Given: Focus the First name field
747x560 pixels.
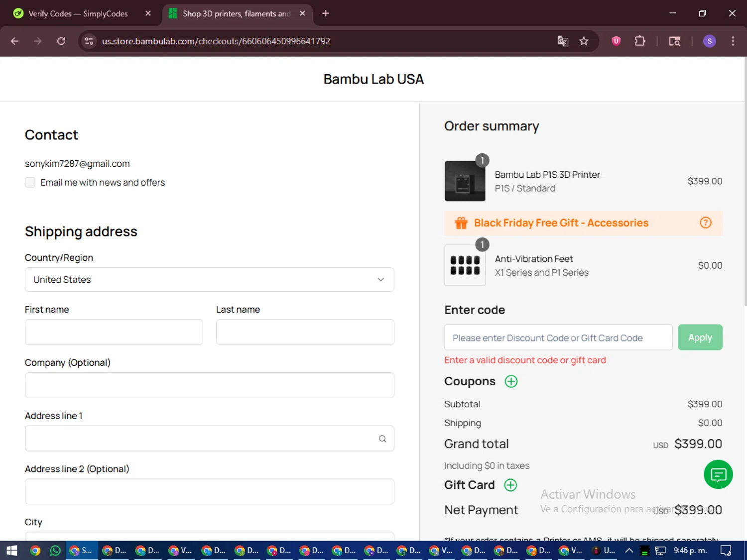Looking at the screenshot, I should (x=114, y=332).
